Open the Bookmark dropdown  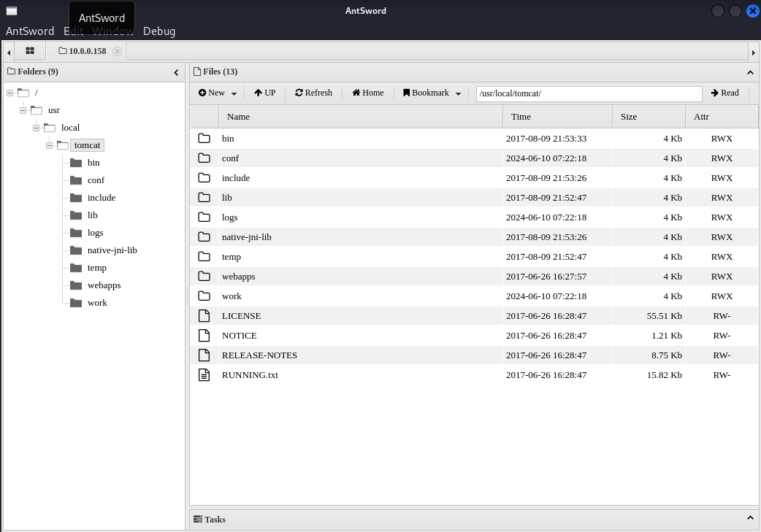(432, 93)
